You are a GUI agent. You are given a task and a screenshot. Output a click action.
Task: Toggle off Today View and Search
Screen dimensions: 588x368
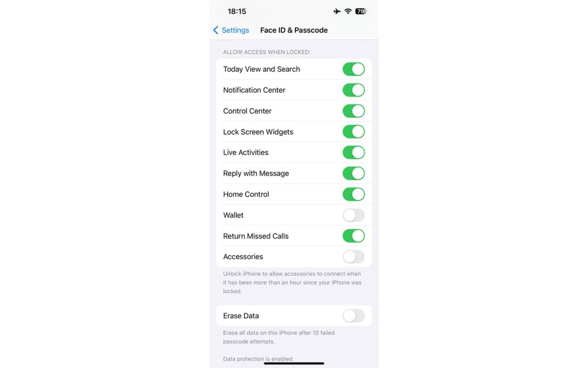click(353, 69)
